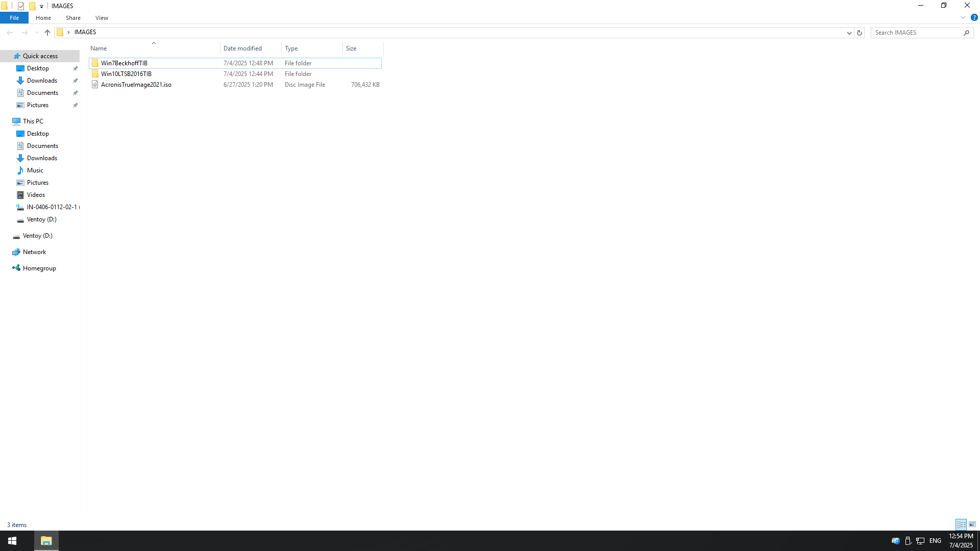Click the Up one level arrow
980x551 pixels.
coord(47,32)
